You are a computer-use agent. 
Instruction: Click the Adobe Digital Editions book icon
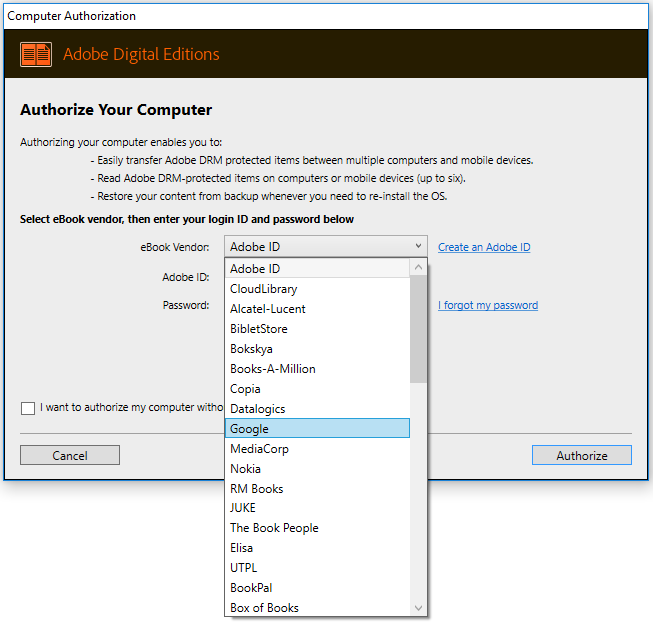[x=36, y=54]
